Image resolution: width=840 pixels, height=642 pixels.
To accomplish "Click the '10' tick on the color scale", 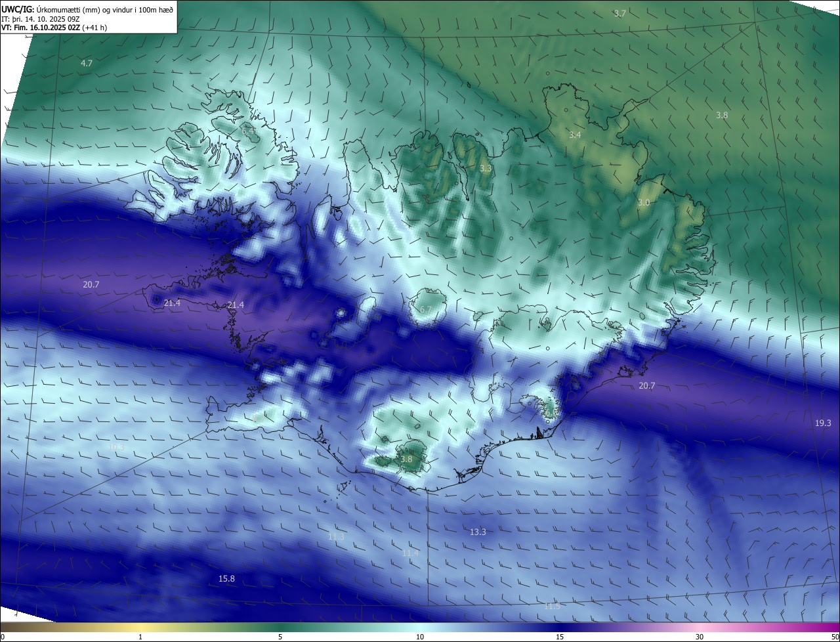I will coord(420,637).
